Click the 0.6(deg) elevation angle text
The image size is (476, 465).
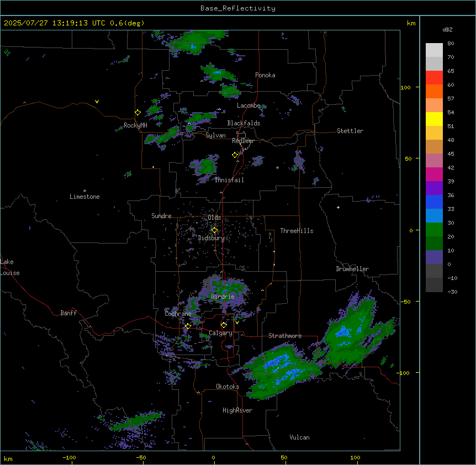127,23
